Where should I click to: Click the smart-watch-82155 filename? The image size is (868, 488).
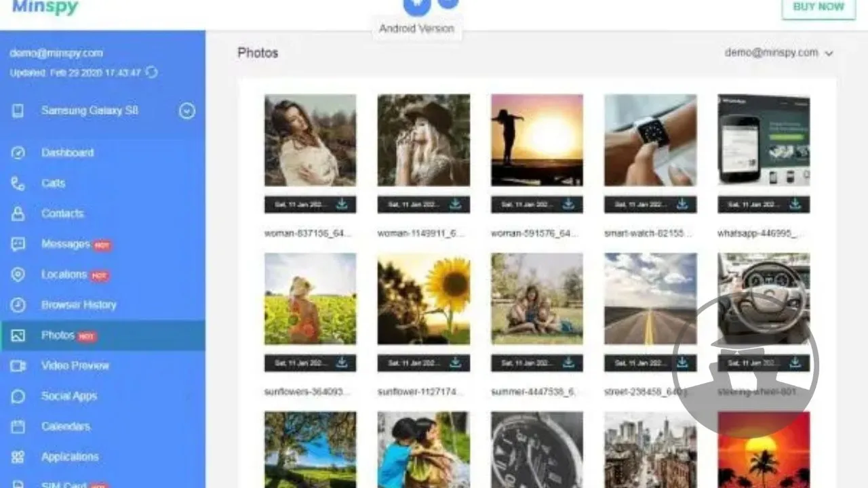pos(648,233)
